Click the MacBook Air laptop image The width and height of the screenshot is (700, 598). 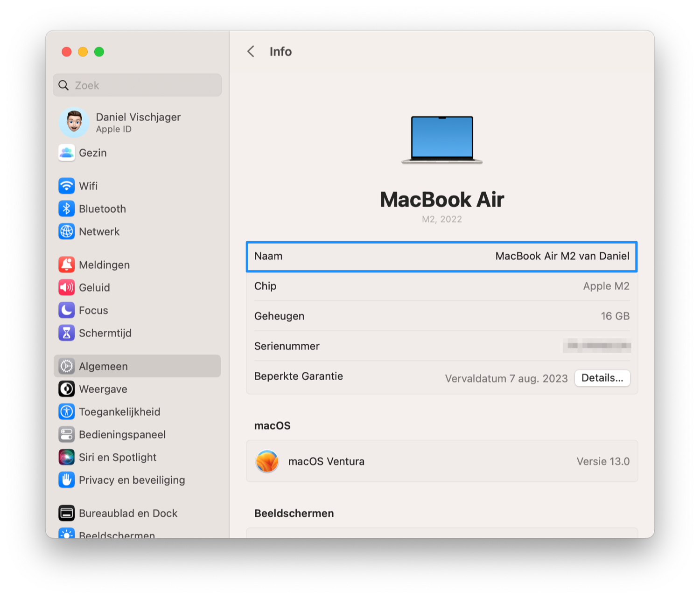(442, 140)
